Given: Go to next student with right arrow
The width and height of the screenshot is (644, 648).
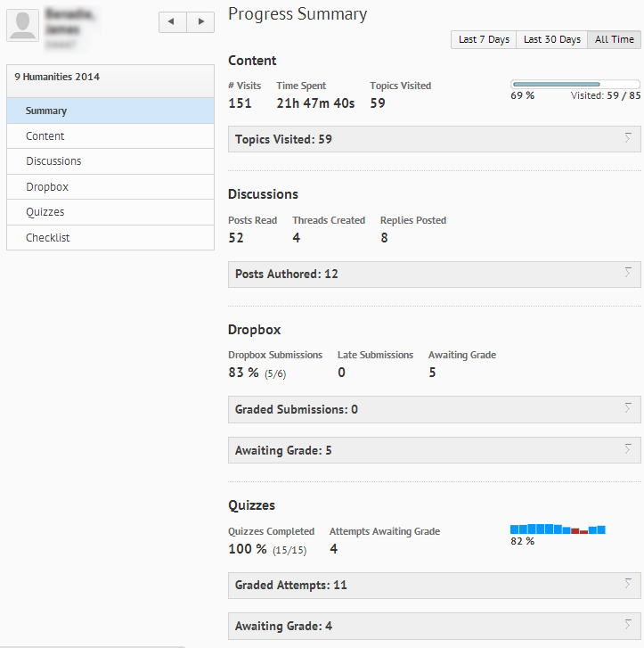Looking at the screenshot, I should [200, 22].
